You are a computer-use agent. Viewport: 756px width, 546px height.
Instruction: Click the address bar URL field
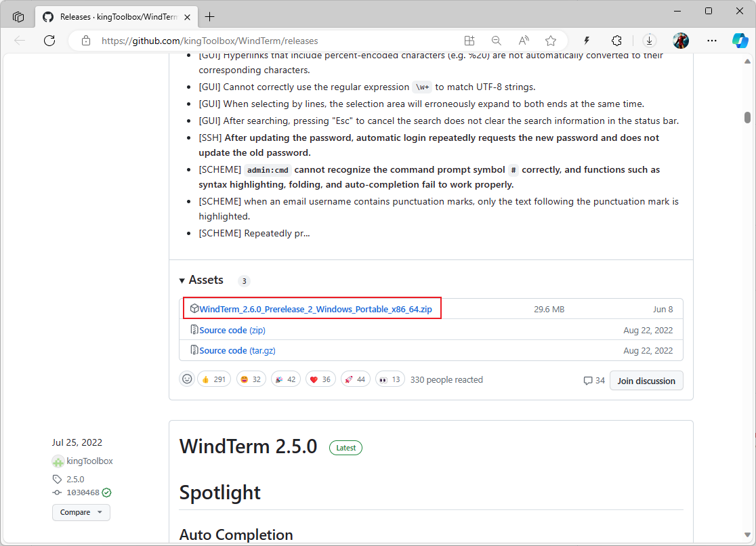271,41
